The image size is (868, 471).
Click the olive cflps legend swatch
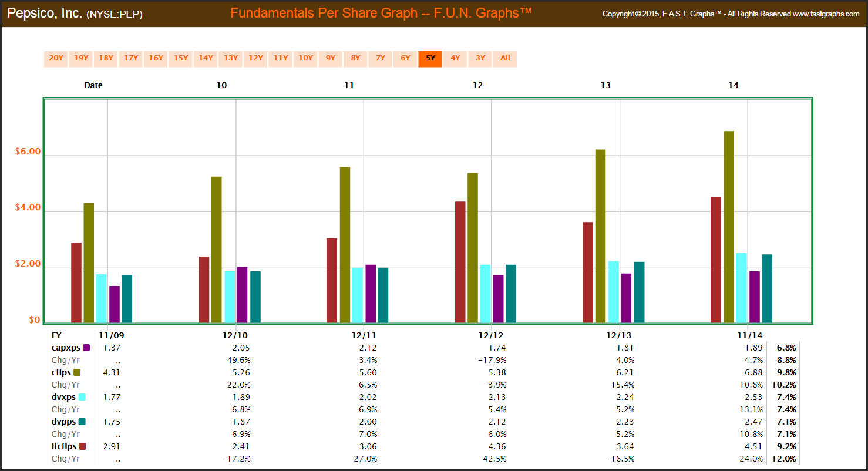[76, 372]
